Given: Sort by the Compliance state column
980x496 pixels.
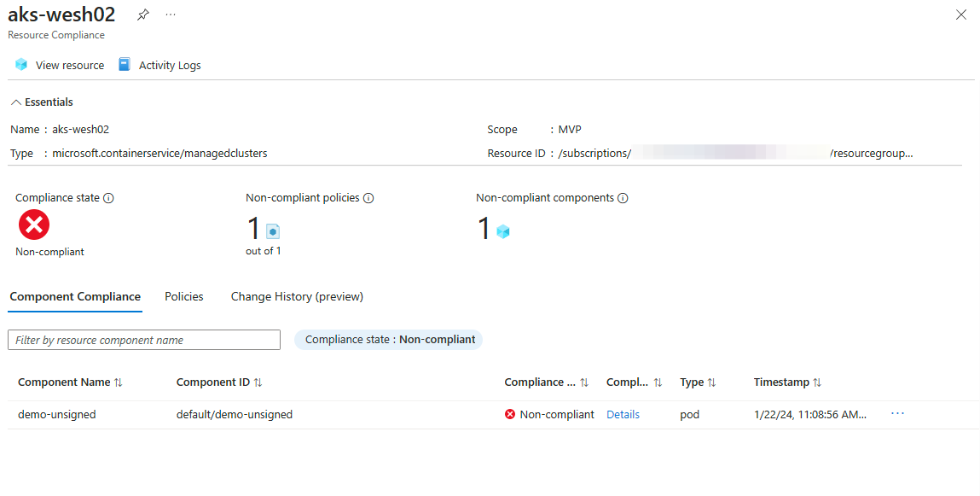Looking at the screenshot, I should (x=546, y=382).
